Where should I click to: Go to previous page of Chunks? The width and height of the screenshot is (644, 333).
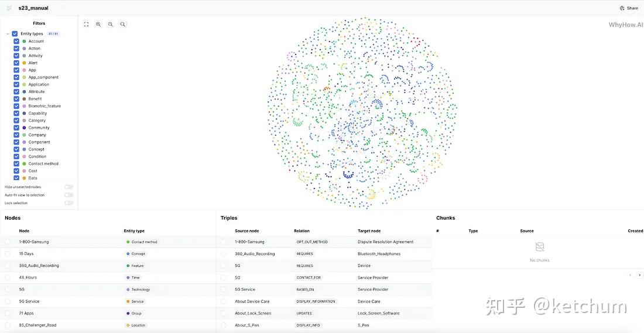coord(631,275)
